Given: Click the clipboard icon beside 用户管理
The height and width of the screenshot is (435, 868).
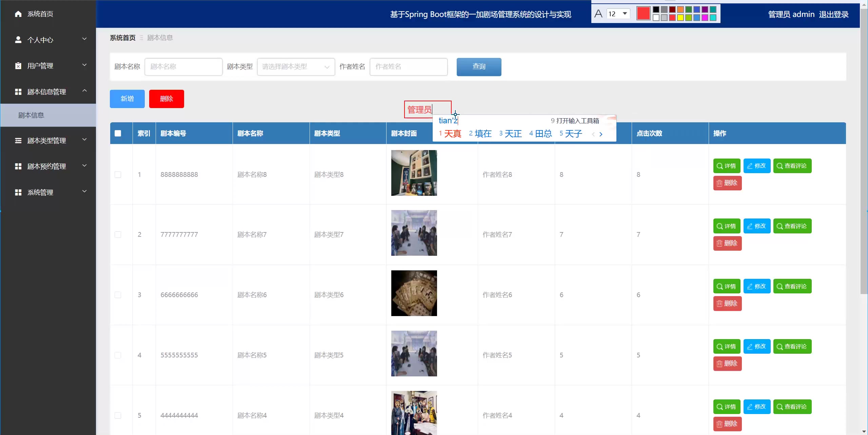Looking at the screenshot, I should coord(18,66).
